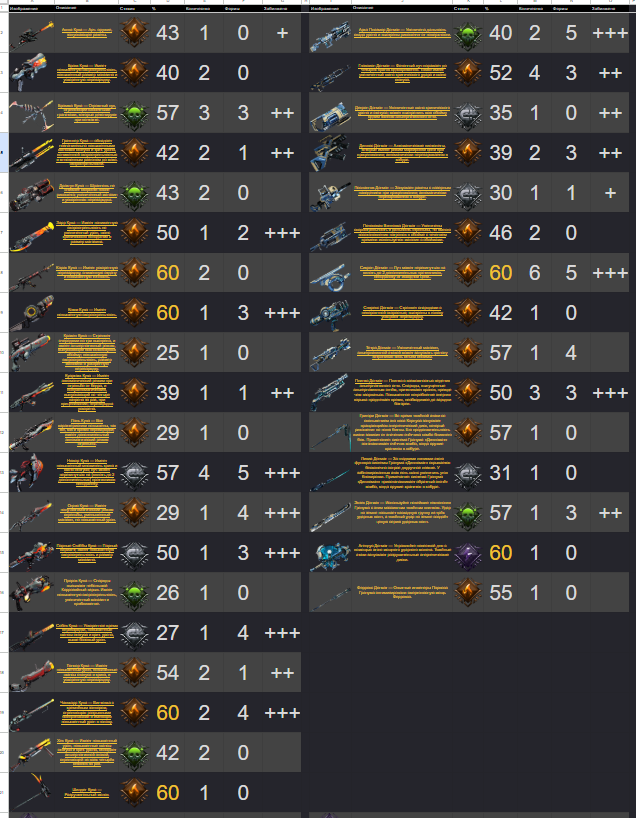Select the quantity cell showing 6
This screenshot has height=818, width=636.
pyautogui.click(x=534, y=273)
